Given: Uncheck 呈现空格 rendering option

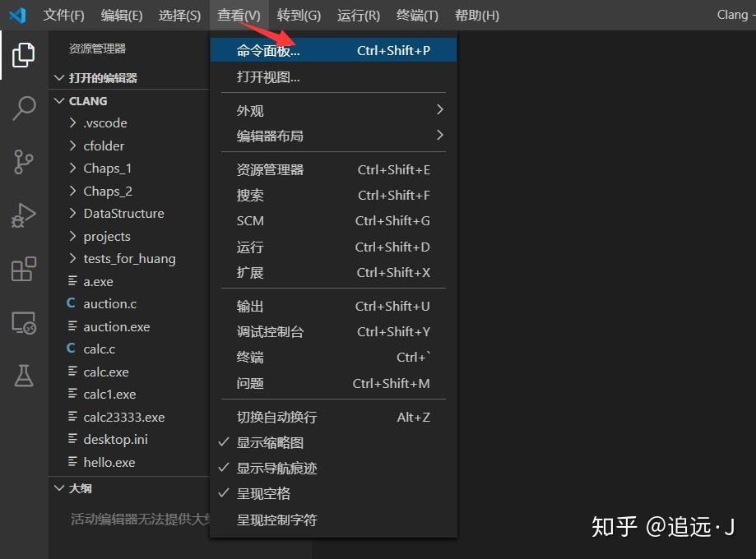Looking at the screenshot, I should tap(263, 492).
